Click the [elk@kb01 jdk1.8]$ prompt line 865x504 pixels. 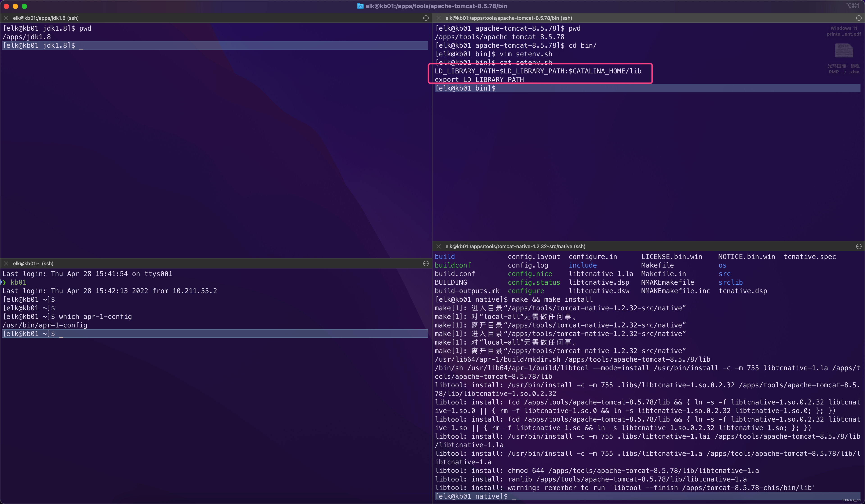39,45
